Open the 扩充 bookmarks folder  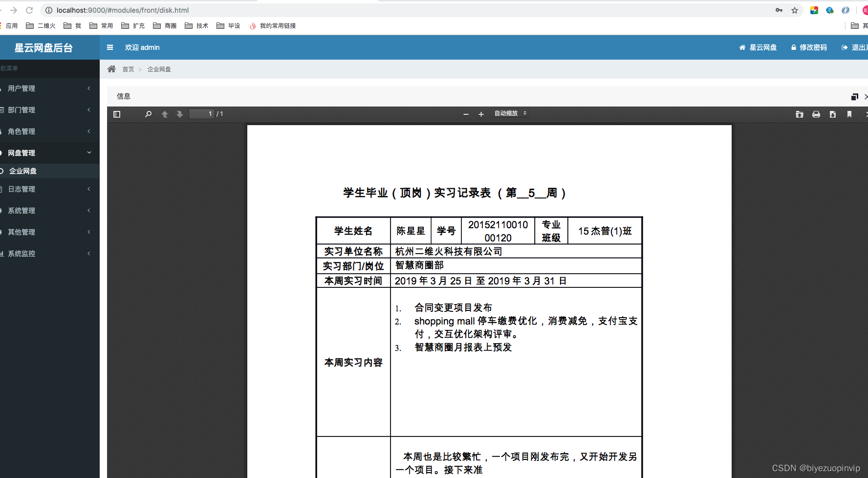pyautogui.click(x=133, y=26)
